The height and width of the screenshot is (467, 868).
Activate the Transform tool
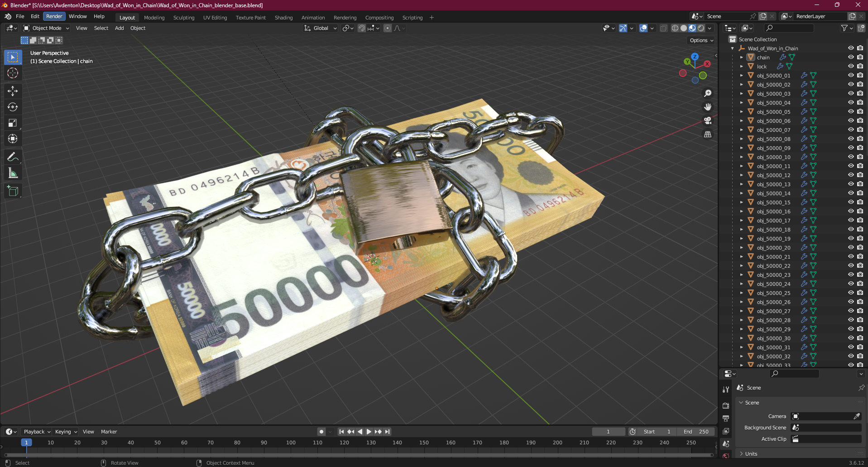(x=13, y=139)
